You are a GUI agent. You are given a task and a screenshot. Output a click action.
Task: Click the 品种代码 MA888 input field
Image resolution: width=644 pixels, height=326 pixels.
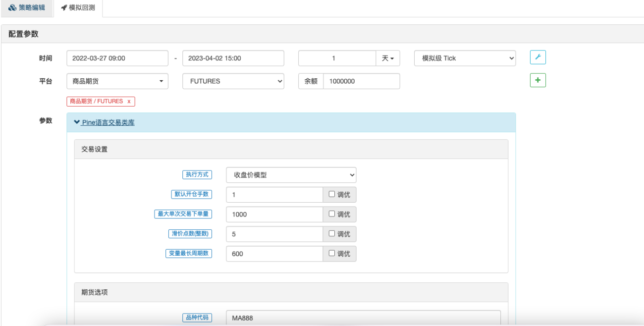click(x=363, y=318)
